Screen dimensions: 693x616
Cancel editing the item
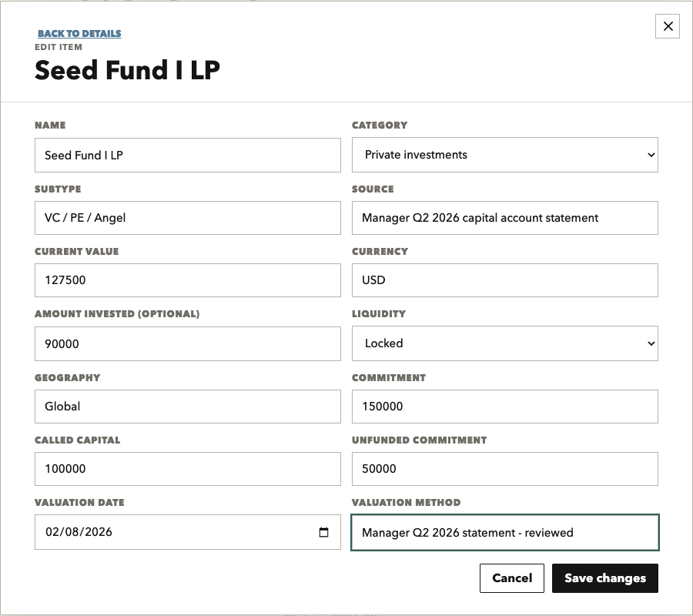512,578
